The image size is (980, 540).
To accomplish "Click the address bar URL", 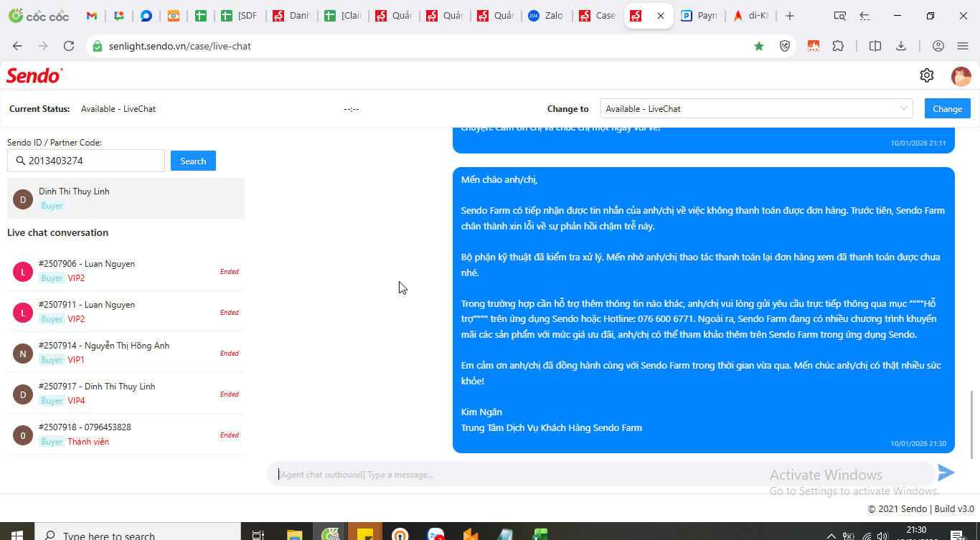I will coord(180,46).
